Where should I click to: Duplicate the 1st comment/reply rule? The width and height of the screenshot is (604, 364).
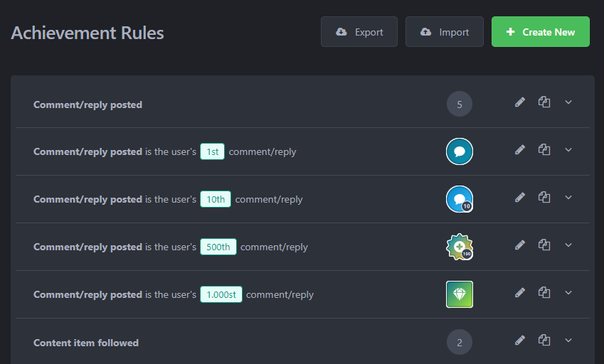[544, 150]
